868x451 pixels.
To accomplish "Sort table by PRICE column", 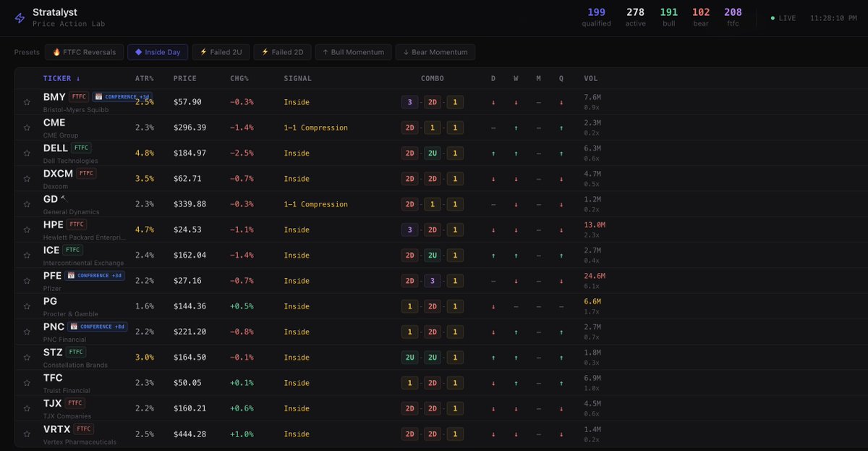I will coord(185,78).
